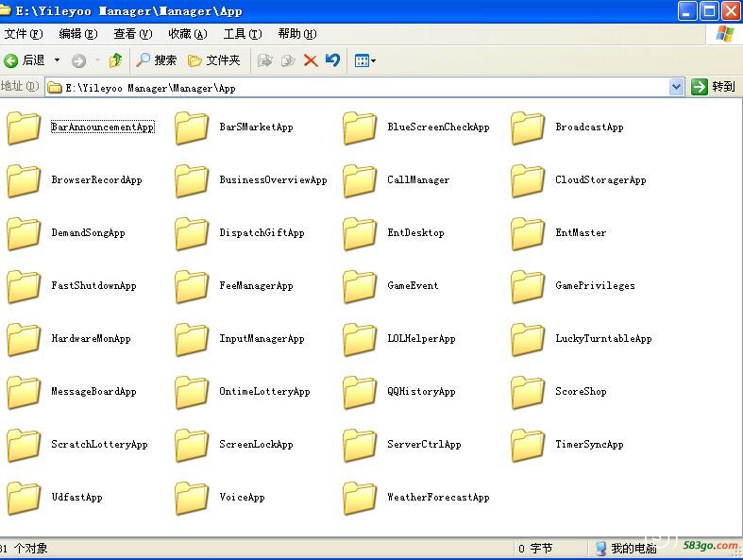Viewport: 743px width, 560px height.
Task: Select the BarSMarketApp folder icon
Action: [x=192, y=127]
